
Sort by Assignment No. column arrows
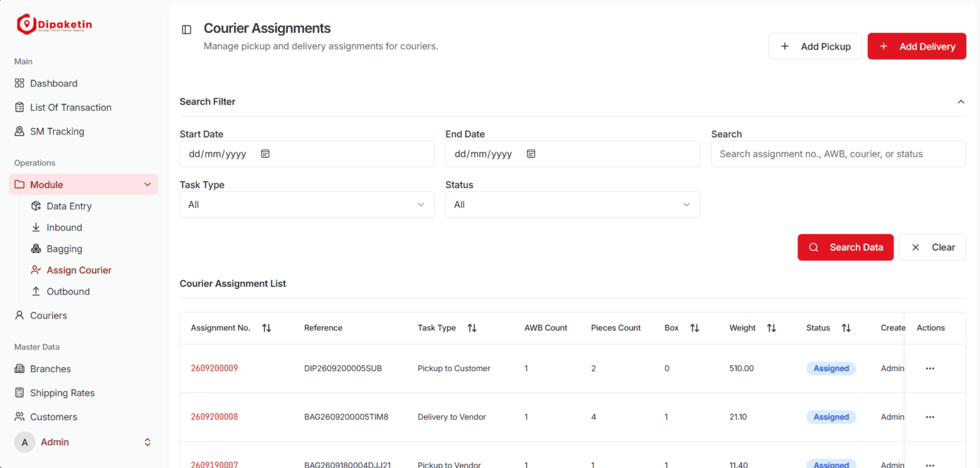coord(266,328)
